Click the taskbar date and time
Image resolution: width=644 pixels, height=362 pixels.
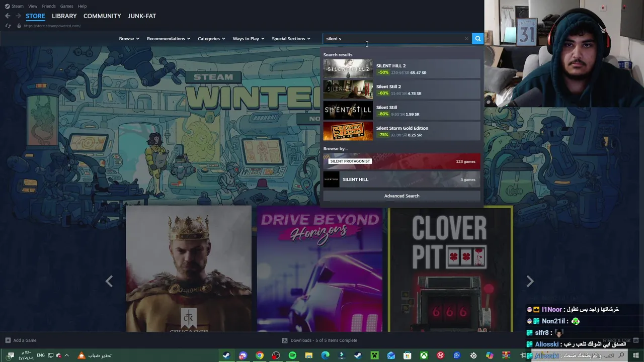[x=26, y=355]
